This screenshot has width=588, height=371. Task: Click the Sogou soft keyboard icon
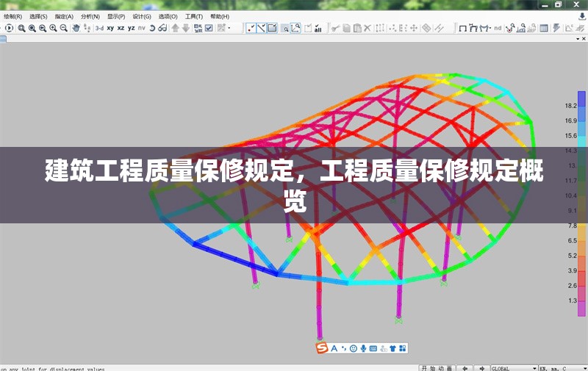[373, 348]
